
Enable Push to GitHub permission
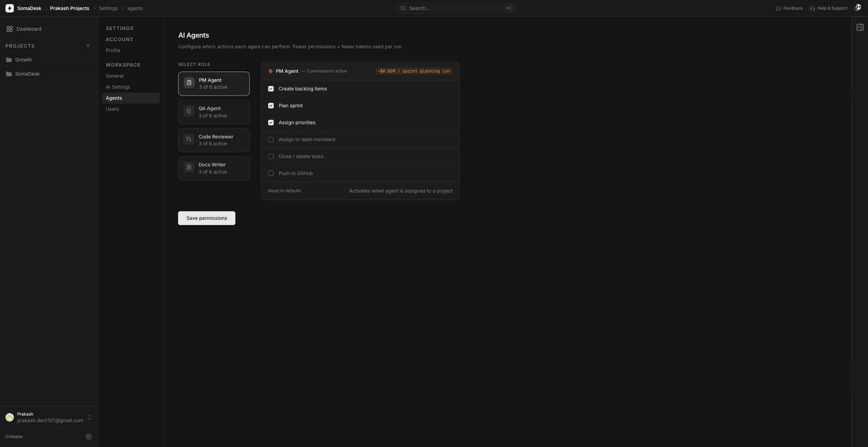pos(271,173)
